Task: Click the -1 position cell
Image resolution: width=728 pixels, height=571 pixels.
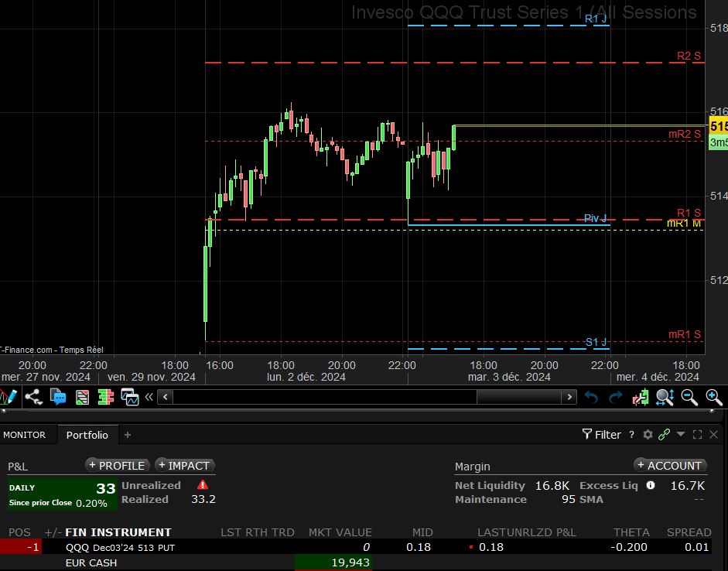Action: point(21,547)
